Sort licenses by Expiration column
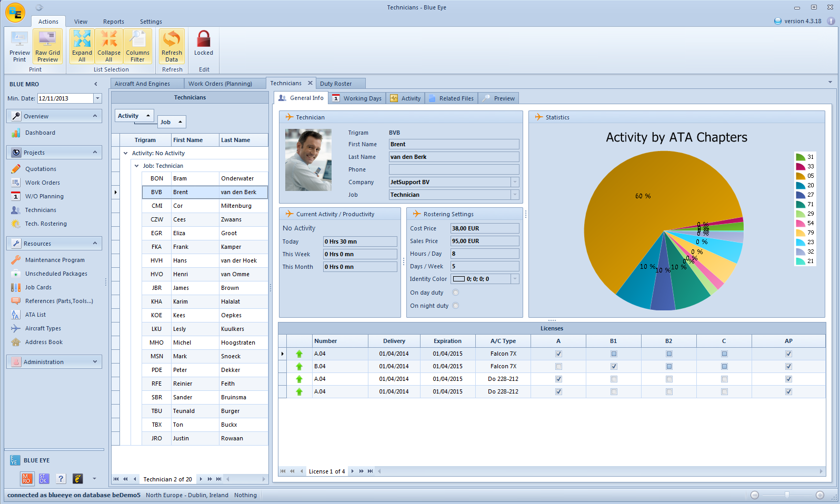The image size is (840, 504). coord(447,341)
